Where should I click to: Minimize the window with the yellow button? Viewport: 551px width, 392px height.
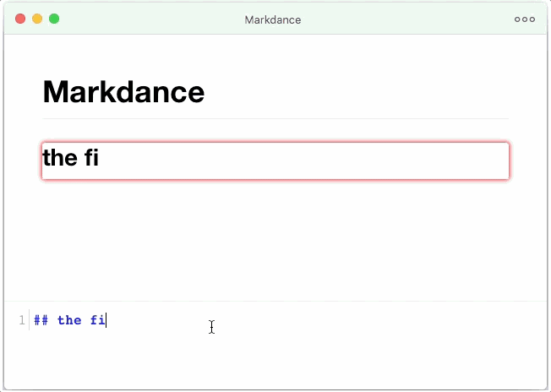(37, 19)
